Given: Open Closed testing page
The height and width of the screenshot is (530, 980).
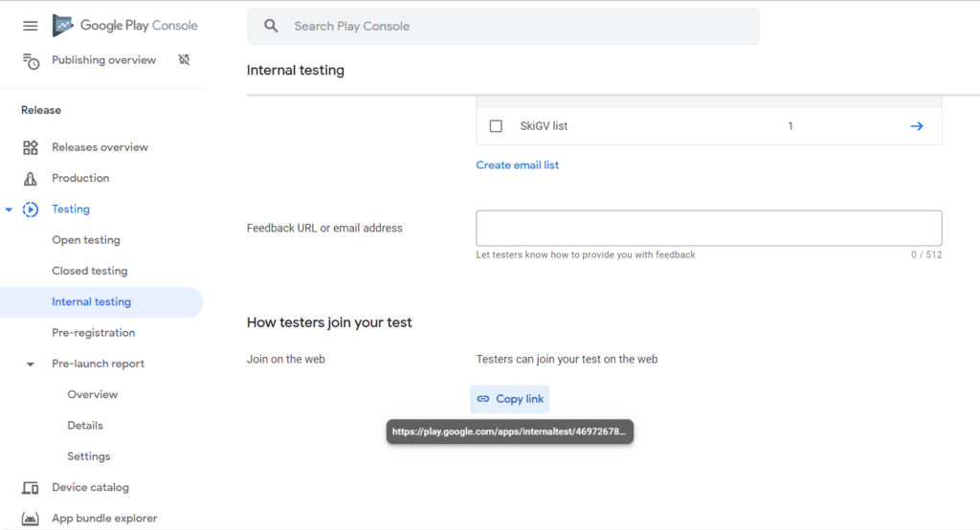Looking at the screenshot, I should (89, 271).
